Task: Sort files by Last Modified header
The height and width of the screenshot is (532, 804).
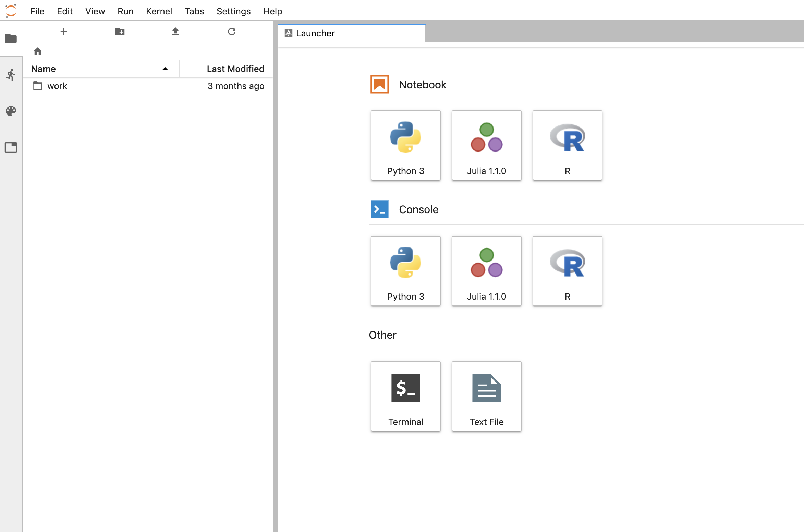Action: coord(226,69)
